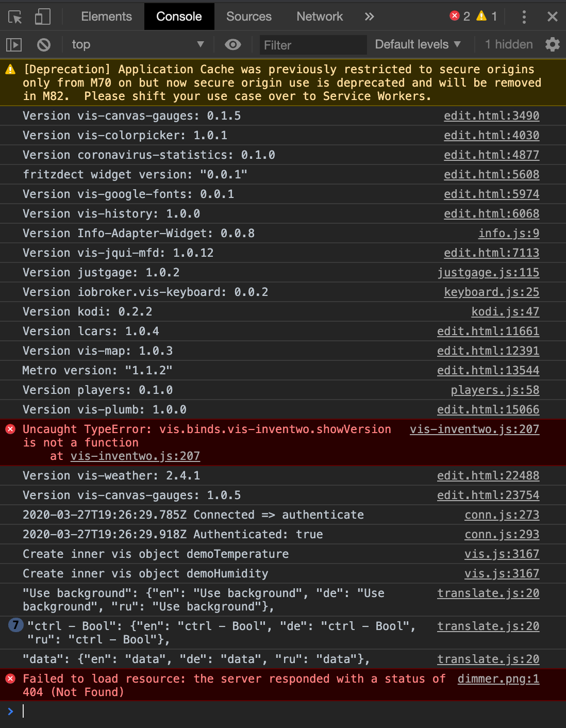Open the Default levels dropdown
This screenshot has width=566, height=728.
tap(418, 45)
